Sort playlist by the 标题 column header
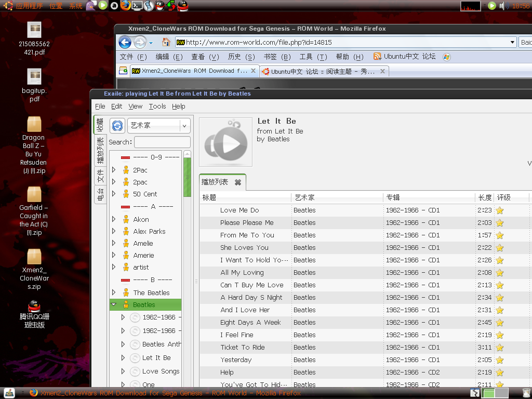532x399 pixels. tap(245, 197)
